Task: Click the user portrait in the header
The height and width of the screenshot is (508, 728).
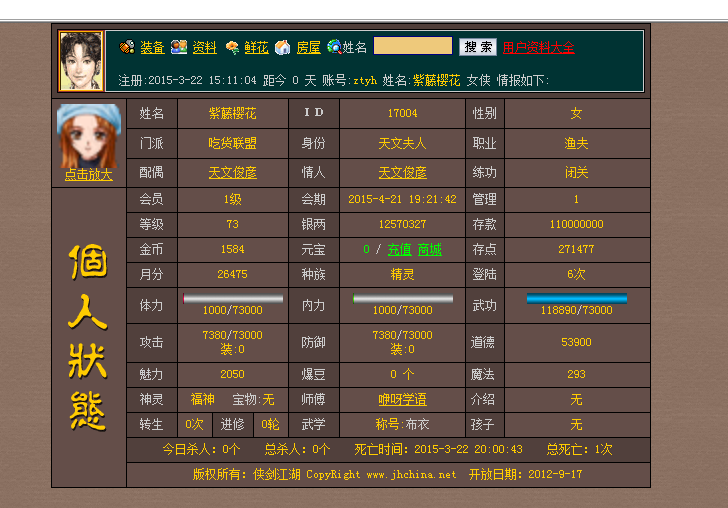Action: pos(81,61)
